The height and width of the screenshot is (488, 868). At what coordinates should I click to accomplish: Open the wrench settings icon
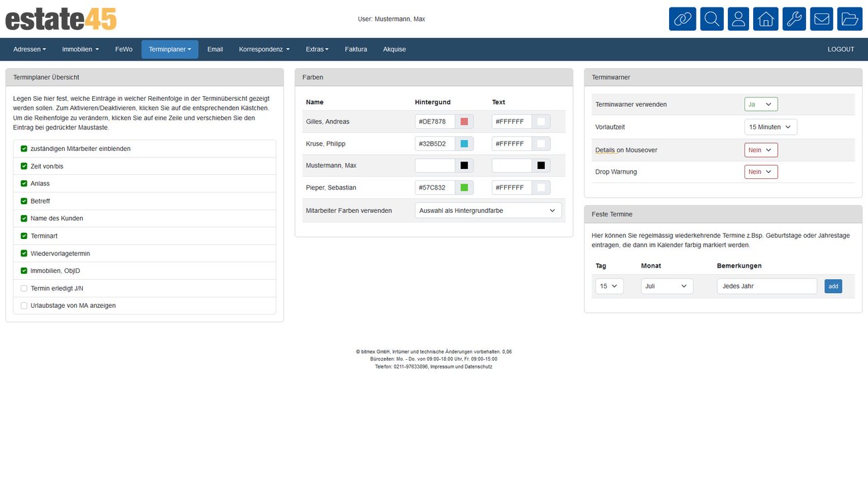pyautogui.click(x=794, y=19)
